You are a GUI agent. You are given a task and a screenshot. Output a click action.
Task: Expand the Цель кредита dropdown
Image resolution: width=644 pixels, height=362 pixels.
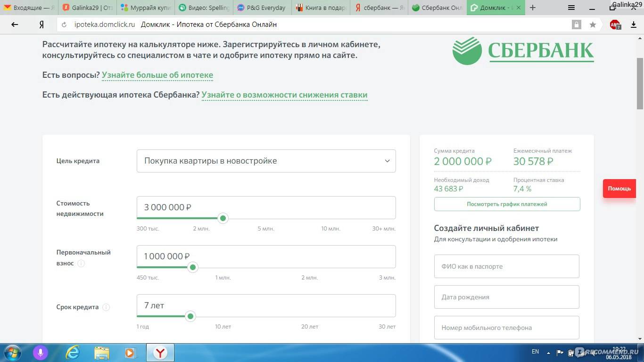pos(266,161)
